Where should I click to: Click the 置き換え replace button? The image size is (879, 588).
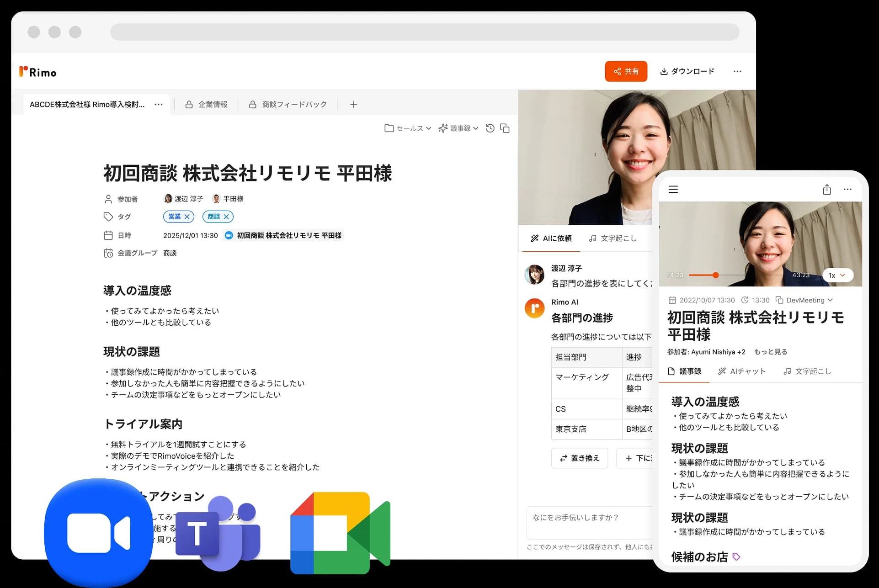click(x=580, y=458)
